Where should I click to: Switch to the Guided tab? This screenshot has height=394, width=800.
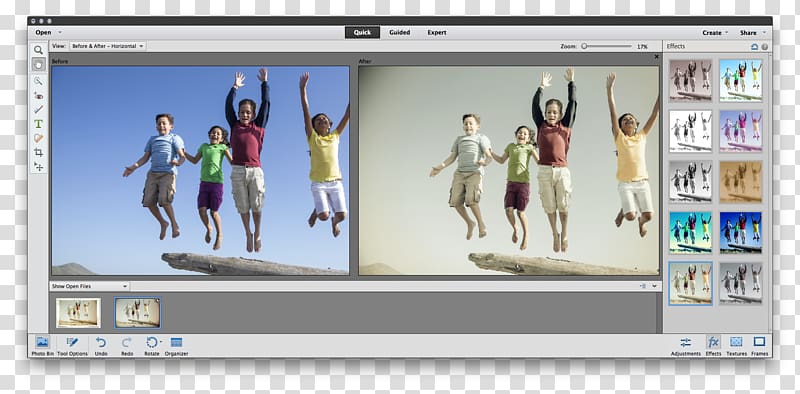click(x=399, y=32)
